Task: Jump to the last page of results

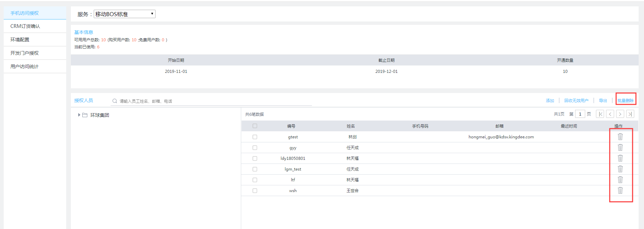Action: pyautogui.click(x=630, y=114)
